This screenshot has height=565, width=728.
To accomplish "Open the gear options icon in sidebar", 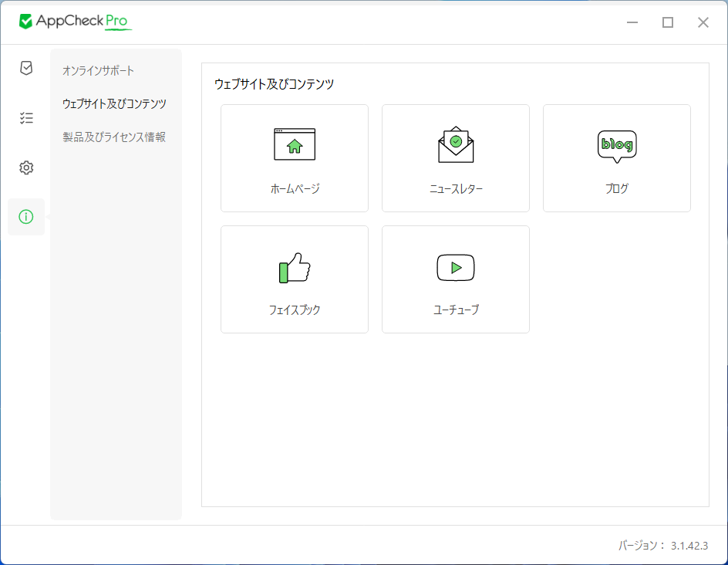I will point(26,167).
